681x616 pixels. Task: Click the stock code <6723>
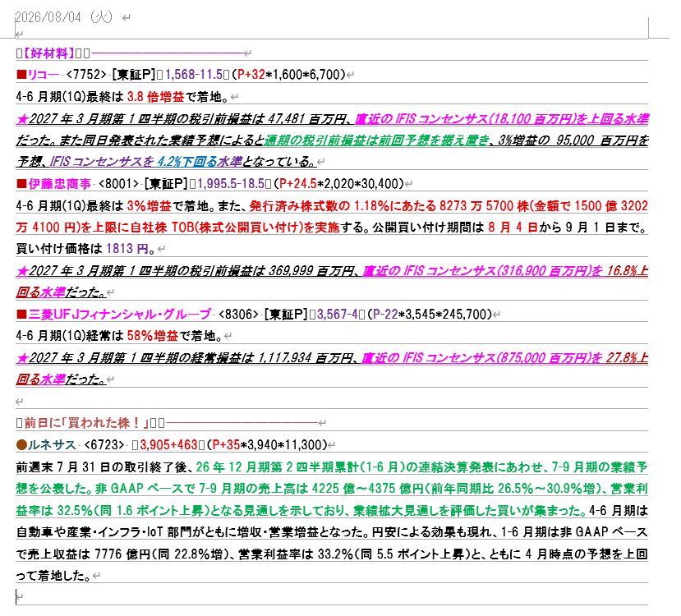coord(104,445)
